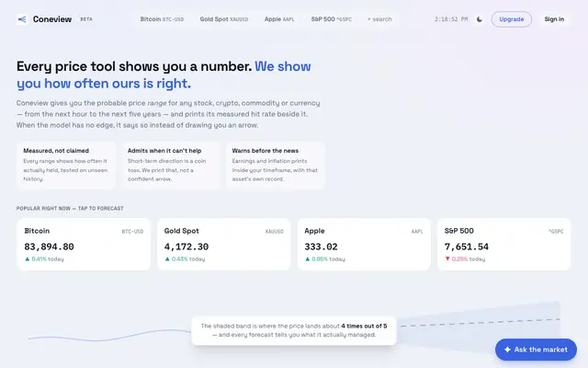The image size is (588, 368).
Task: Click the green up arrow beside 0.43% today
Action: tap(167, 259)
